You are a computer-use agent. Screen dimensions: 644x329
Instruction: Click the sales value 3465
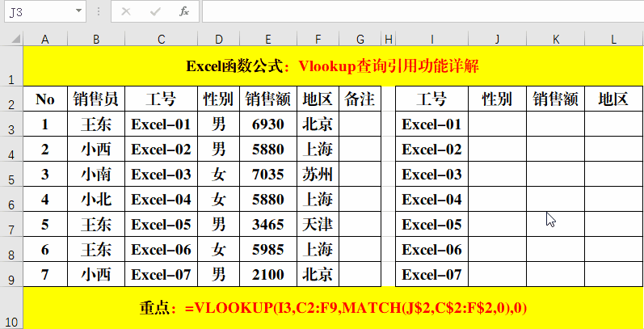(x=268, y=224)
